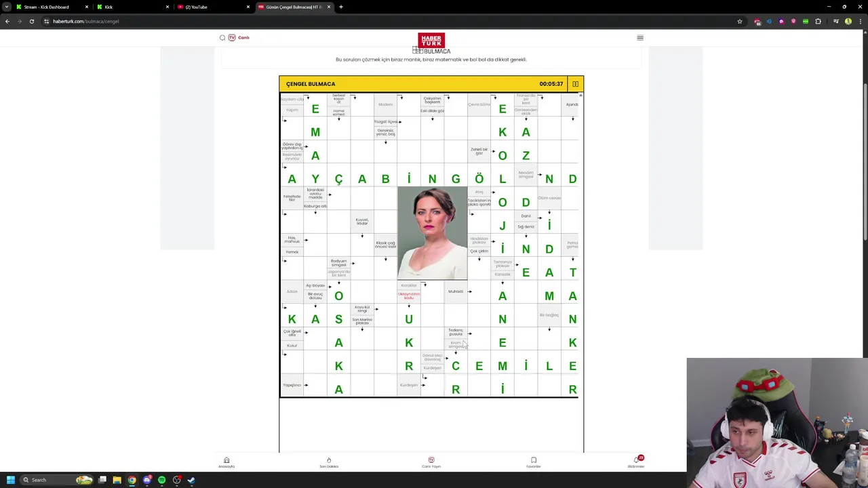Open the Canlı TV live link
The height and width of the screenshot is (488, 868).
click(x=239, y=38)
